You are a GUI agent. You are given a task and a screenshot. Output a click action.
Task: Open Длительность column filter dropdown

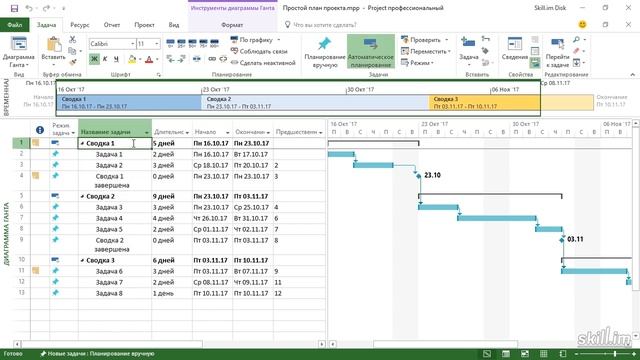[x=187, y=132]
